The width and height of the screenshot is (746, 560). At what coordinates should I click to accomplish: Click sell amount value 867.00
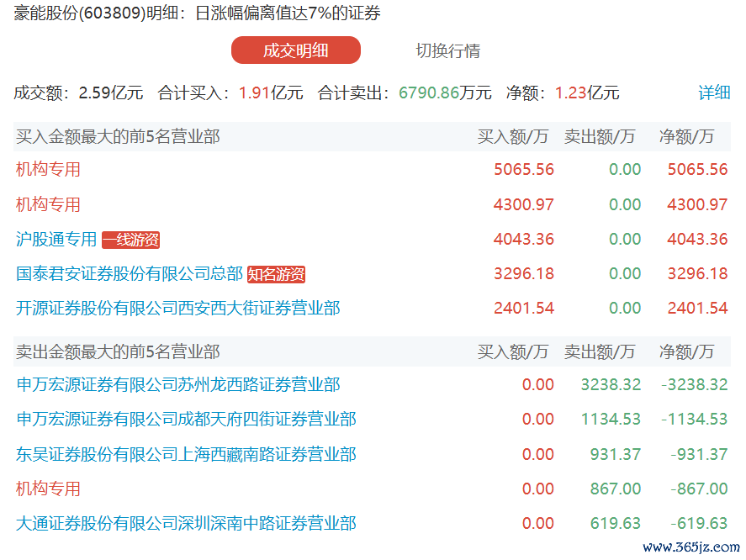click(x=616, y=489)
